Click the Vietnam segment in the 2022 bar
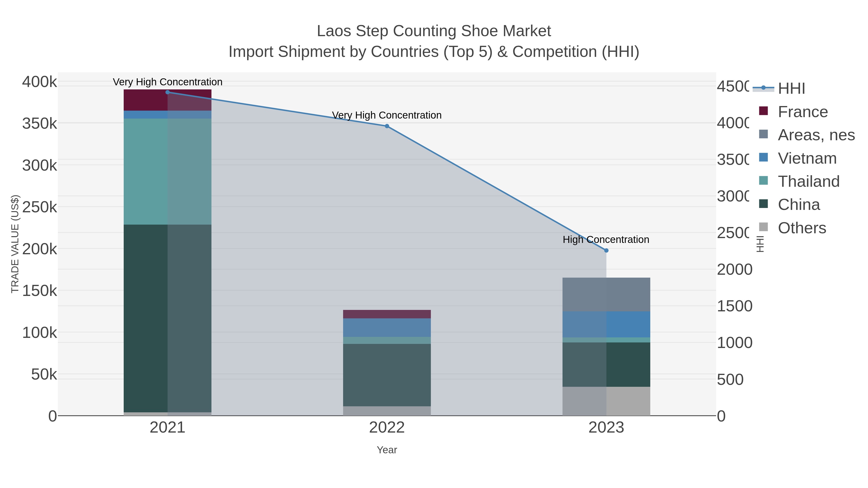This screenshot has height=488, width=868. (387, 328)
